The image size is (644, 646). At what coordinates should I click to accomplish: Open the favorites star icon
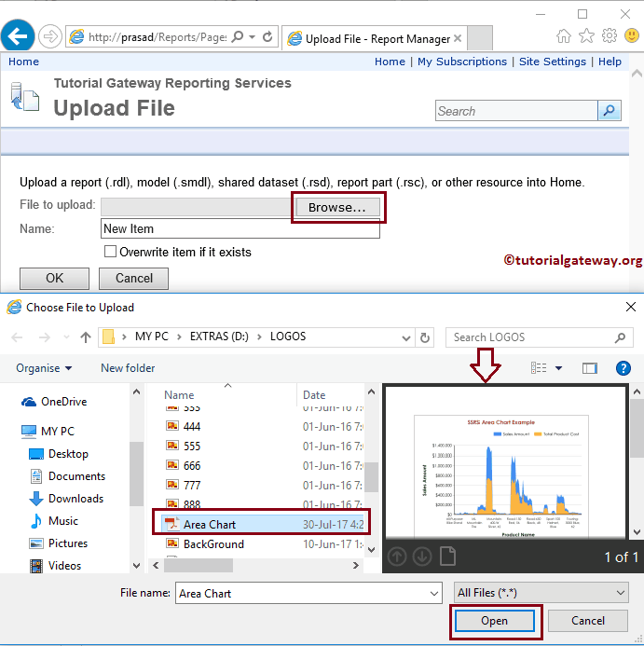coord(586,35)
